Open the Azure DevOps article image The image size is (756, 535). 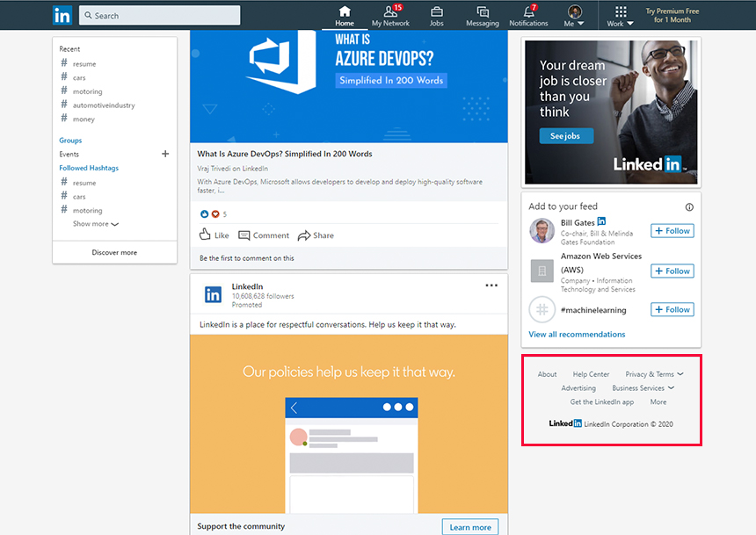(x=349, y=86)
